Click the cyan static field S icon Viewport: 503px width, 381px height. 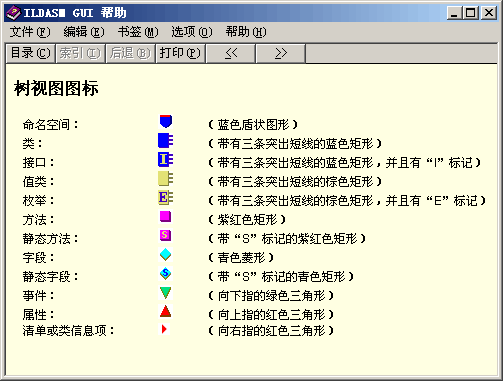tap(165, 274)
